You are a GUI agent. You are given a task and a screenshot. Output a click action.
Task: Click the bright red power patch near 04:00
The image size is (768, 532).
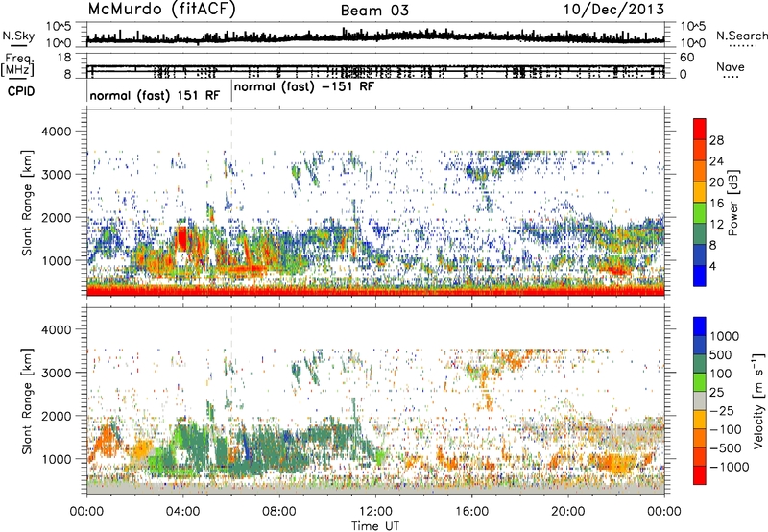[182, 238]
